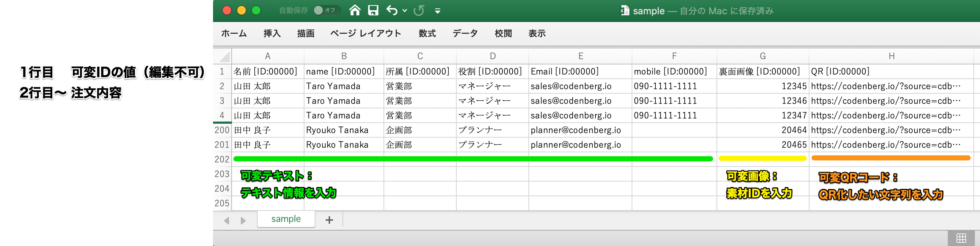The image size is (980, 246).
Task: Click 企画部 cell in row 200
Action: click(x=420, y=130)
